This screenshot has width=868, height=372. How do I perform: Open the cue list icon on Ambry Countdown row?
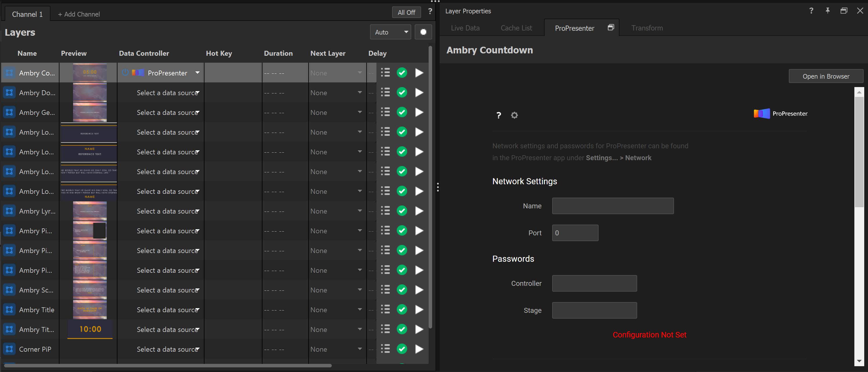(x=385, y=73)
